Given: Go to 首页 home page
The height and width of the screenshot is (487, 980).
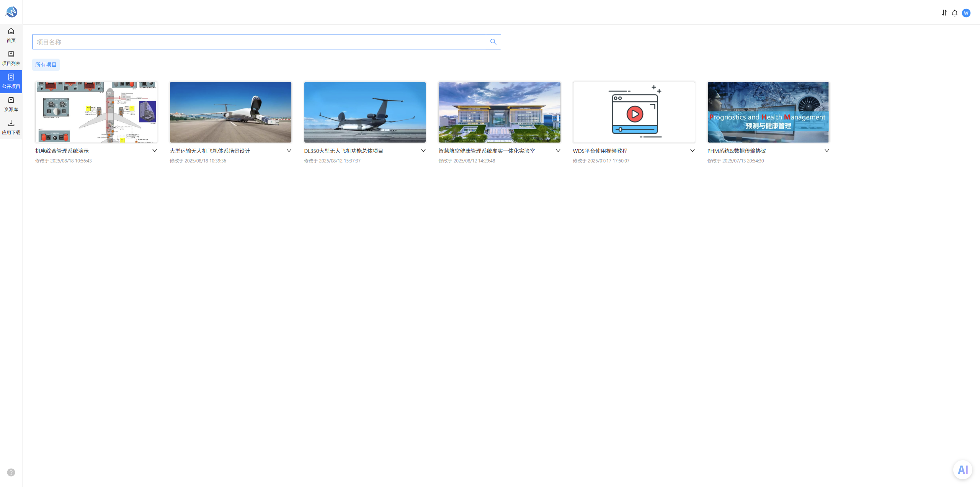Looking at the screenshot, I should 11,35.
